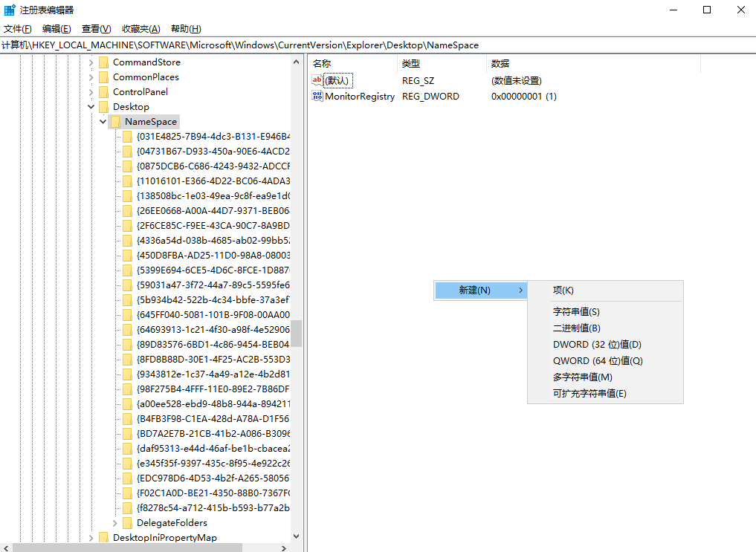756x552 pixels.
Task: Expand the DelegateFolders key
Action: pyautogui.click(x=115, y=523)
